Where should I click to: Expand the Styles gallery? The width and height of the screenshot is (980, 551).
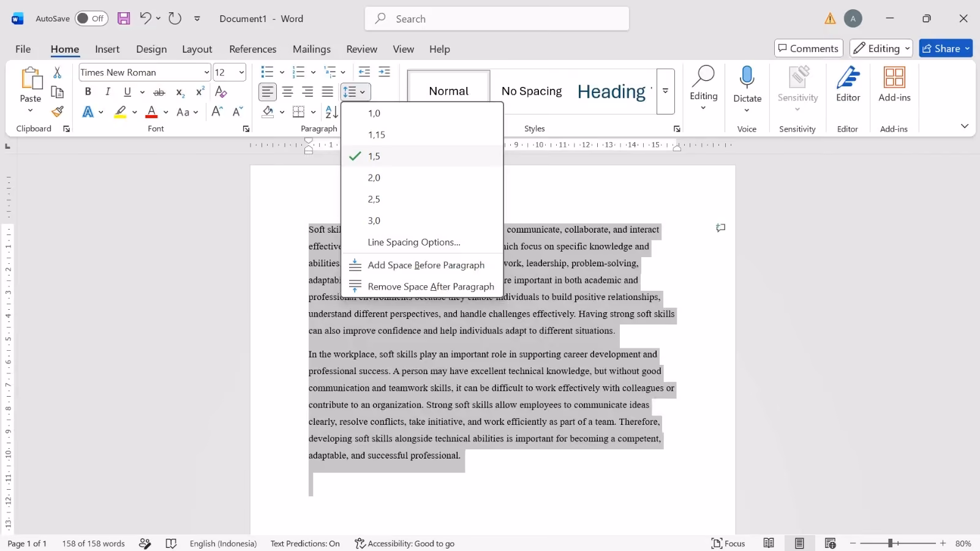(665, 91)
